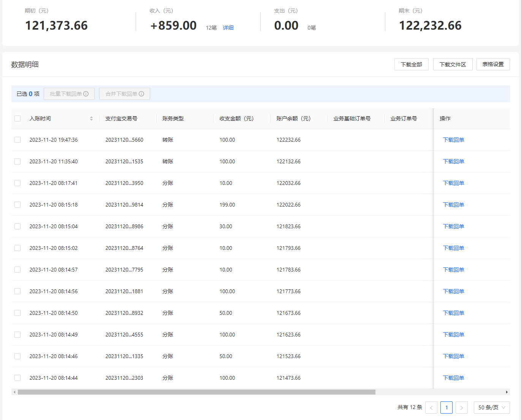Click 下载回单 for transaction 20231120...9814
This screenshot has height=420, width=521.
coord(454,205)
